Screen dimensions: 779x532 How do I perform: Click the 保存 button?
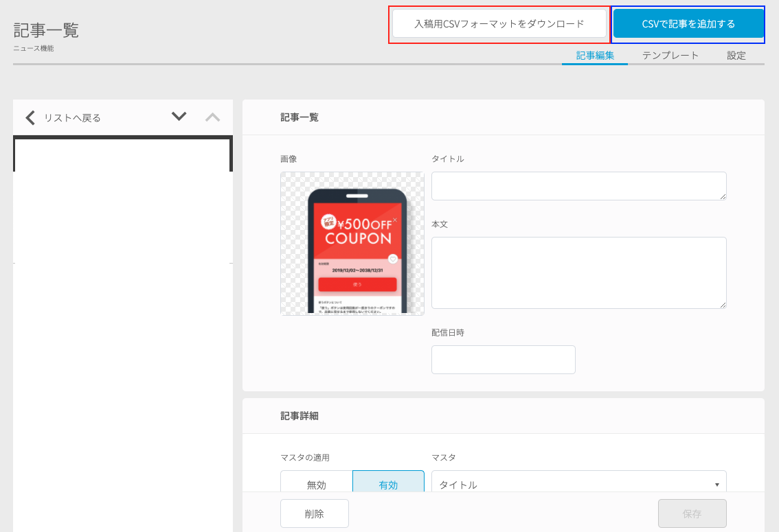tap(692, 513)
